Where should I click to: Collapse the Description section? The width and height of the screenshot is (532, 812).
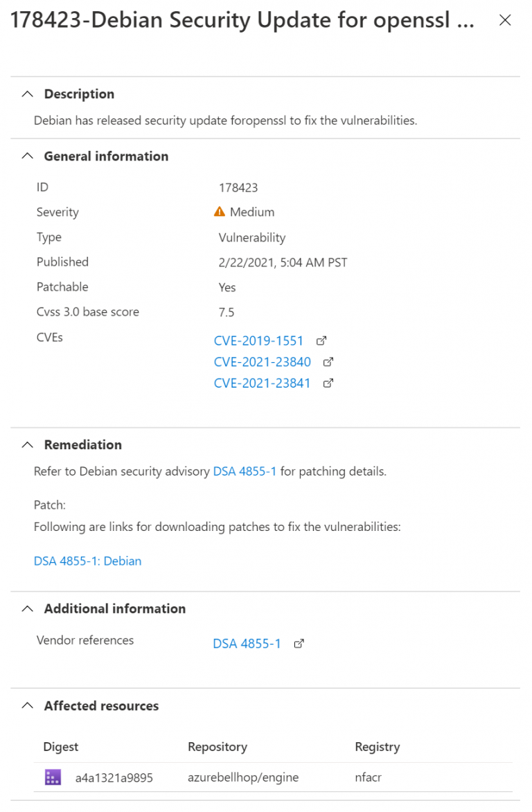(x=27, y=93)
